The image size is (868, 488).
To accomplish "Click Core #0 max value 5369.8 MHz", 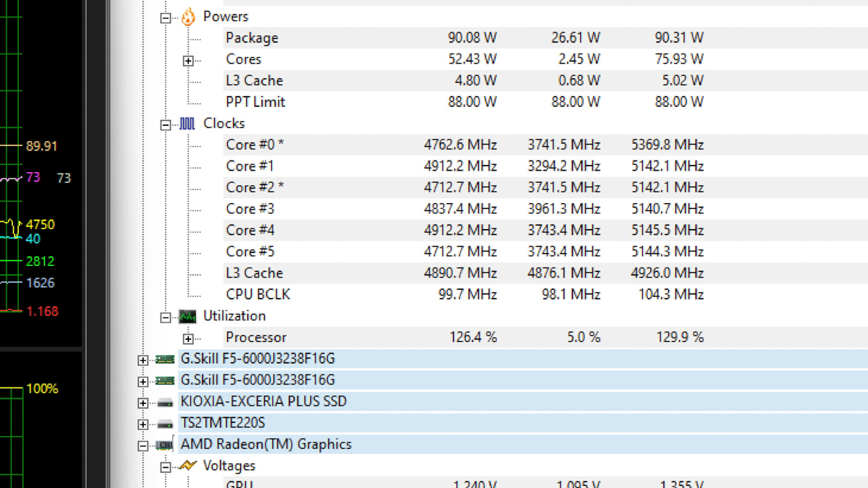I will point(668,145).
